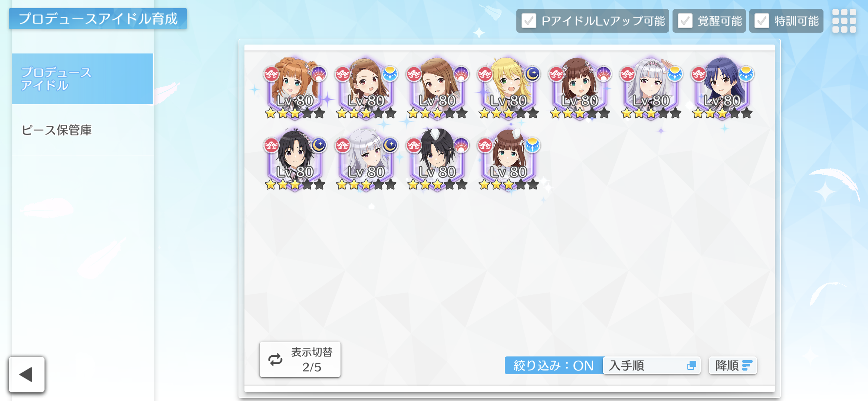Switch sort order with 降順 button
Screen dimensions: 868x401
pyautogui.click(x=733, y=365)
